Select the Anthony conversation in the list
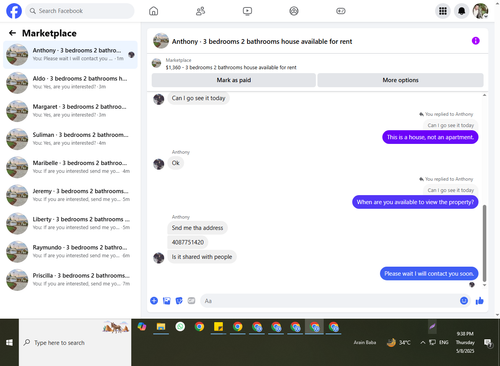This screenshot has width=500, height=366. pos(70,55)
